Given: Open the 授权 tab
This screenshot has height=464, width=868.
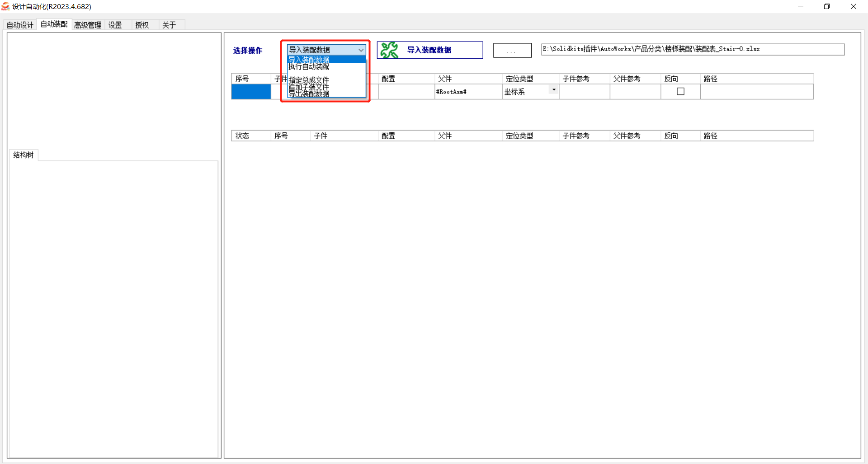Looking at the screenshot, I should coord(142,25).
